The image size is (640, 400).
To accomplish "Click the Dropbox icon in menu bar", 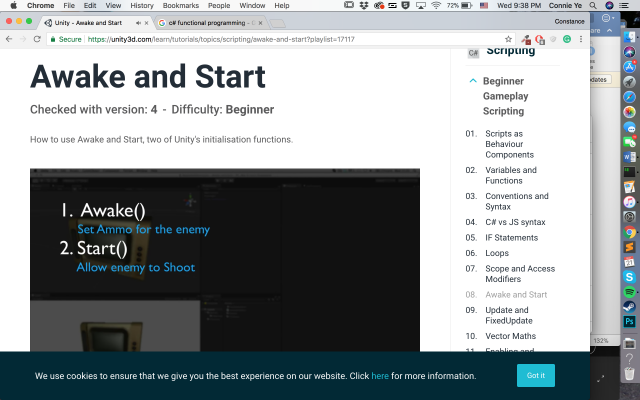I will (x=364, y=5).
